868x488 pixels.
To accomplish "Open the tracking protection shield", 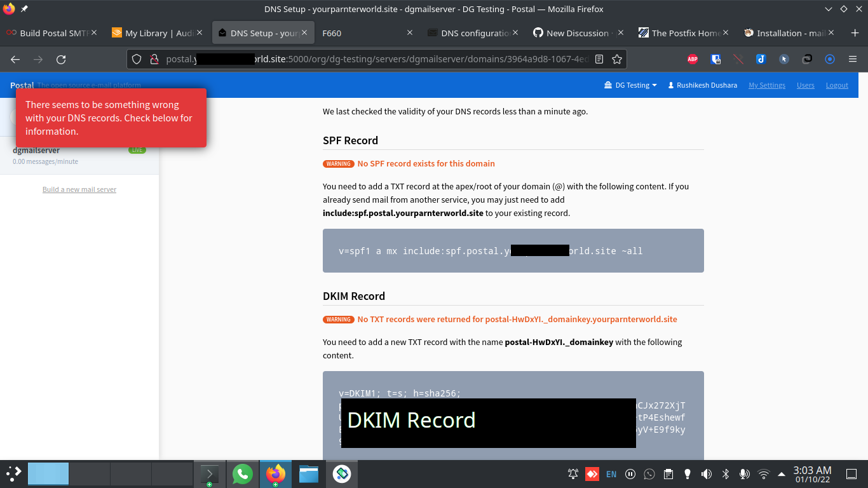I will (x=136, y=59).
